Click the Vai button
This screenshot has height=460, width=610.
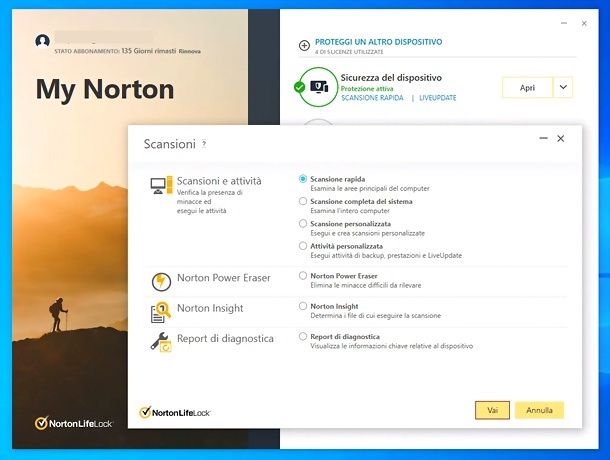(x=493, y=410)
